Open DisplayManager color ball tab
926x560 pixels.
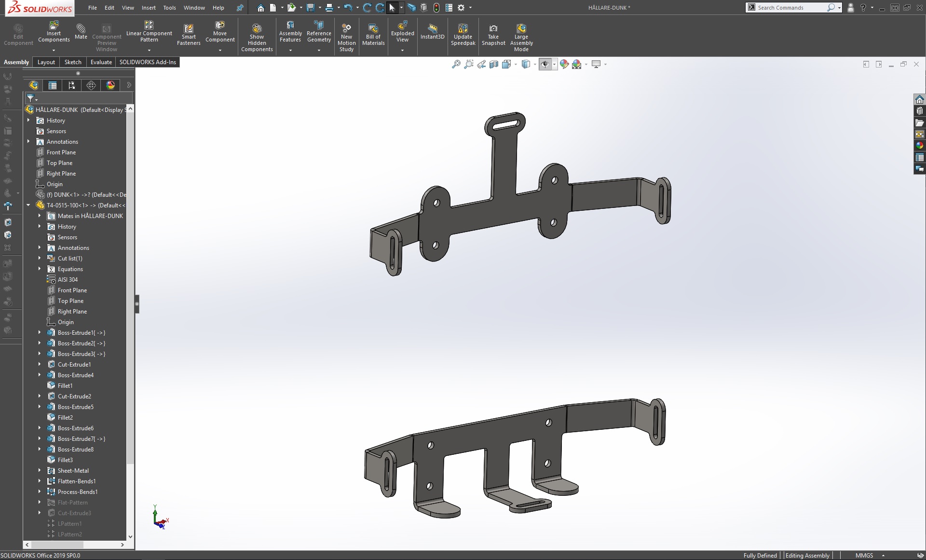(110, 85)
